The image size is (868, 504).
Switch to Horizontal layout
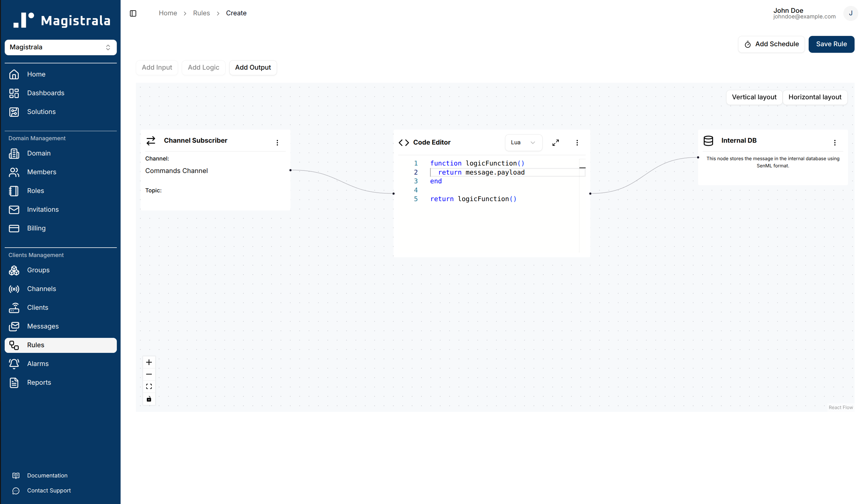pos(815,97)
